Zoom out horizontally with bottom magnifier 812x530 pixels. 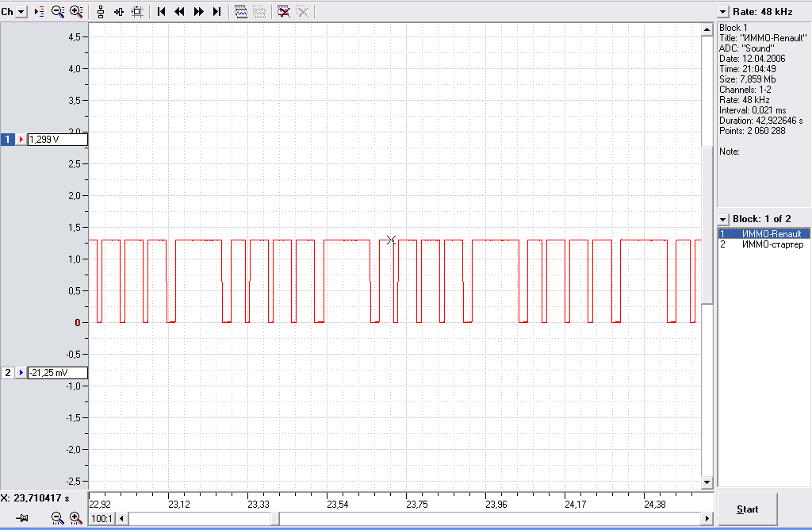[57, 517]
